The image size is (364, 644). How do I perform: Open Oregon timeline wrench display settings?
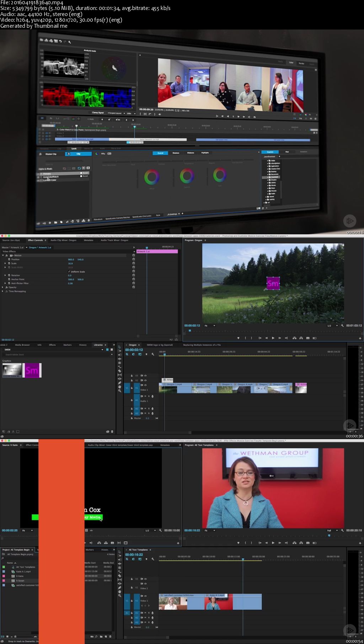(153, 354)
